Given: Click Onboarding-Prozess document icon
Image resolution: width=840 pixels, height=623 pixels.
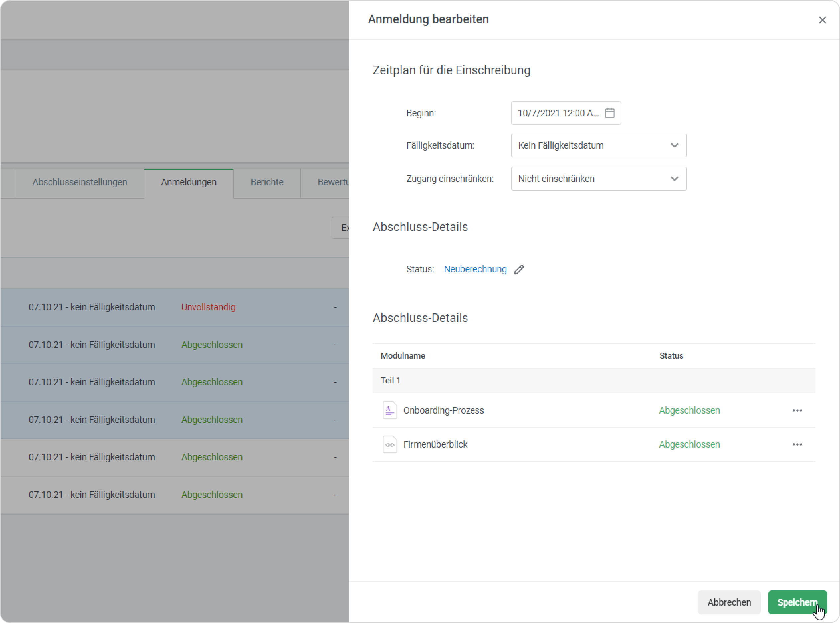Looking at the screenshot, I should [389, 410].
